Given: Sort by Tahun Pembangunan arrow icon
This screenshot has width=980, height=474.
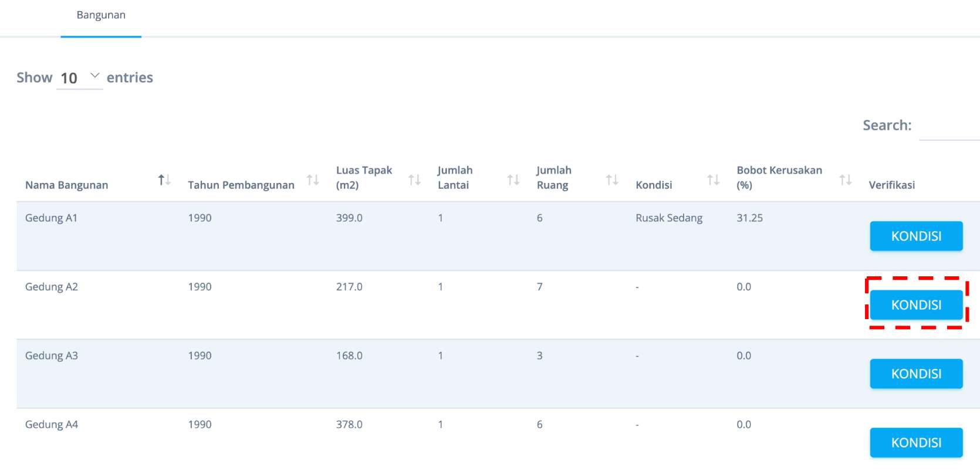Looking at the screenshot, I should tap(313, 180).
